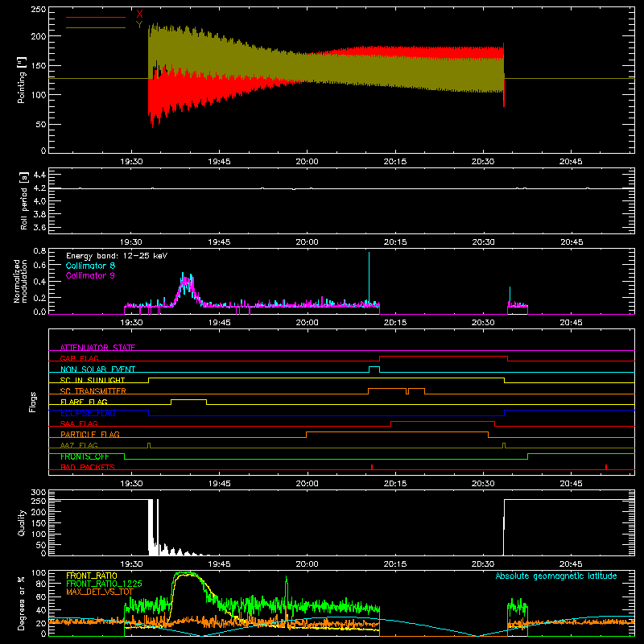Click the MAX_DET_VS_TOT legend entry
The height and width of the screenshot is (644, 644).
coord(100,592)
